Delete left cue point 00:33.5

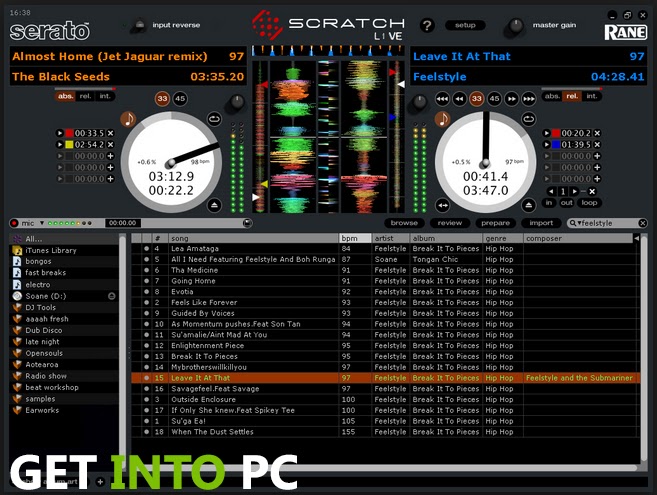110,133
